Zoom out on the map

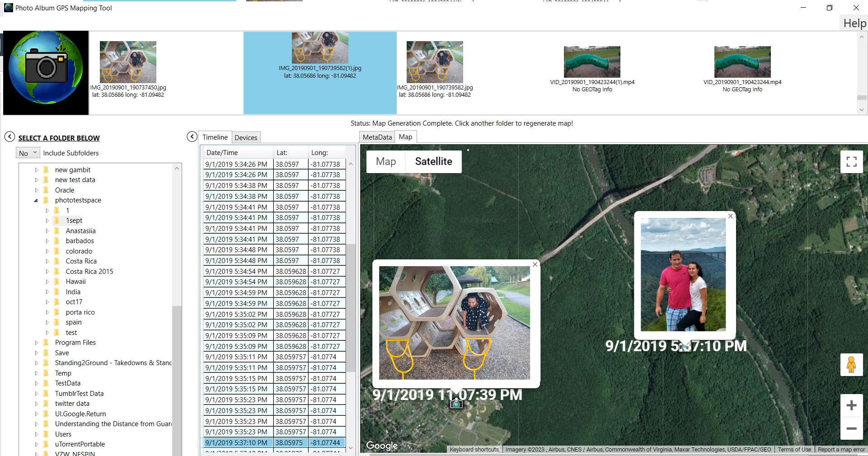point(851,428)
